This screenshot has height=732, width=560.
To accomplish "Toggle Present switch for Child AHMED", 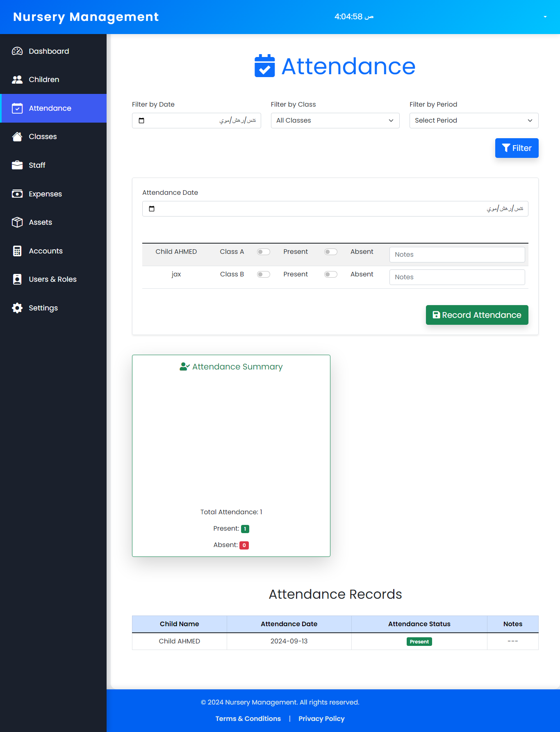I will point(264,252).
